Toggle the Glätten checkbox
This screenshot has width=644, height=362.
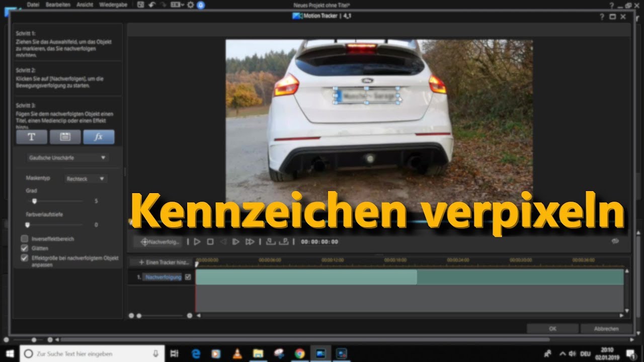[24, 248]
